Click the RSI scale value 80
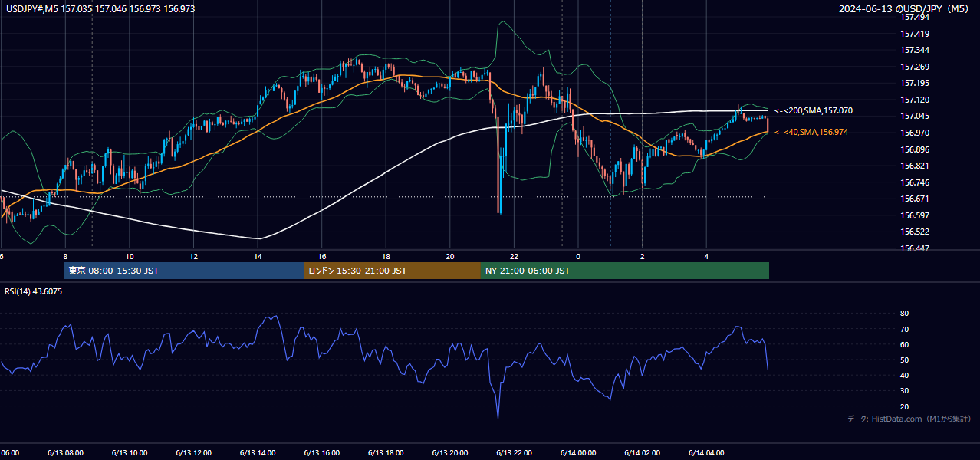Viewport: 980px width, 460px height. [905, 314]
